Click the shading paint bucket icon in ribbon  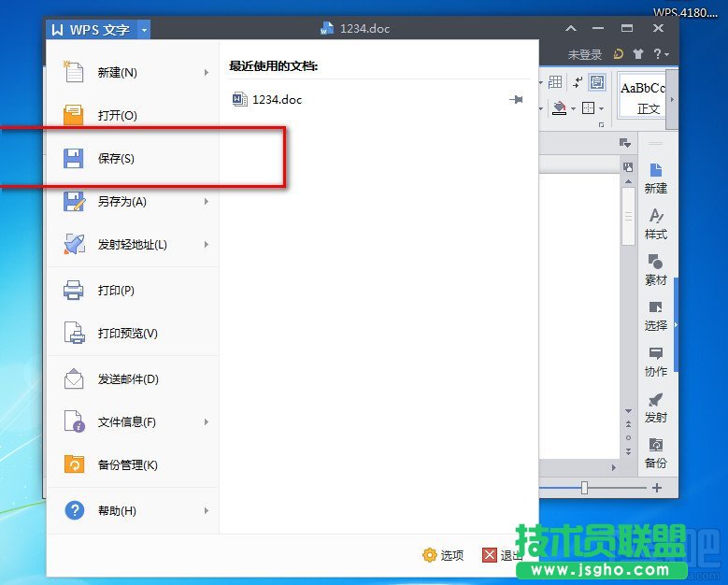pyautogui.click(x=559, y=108)
